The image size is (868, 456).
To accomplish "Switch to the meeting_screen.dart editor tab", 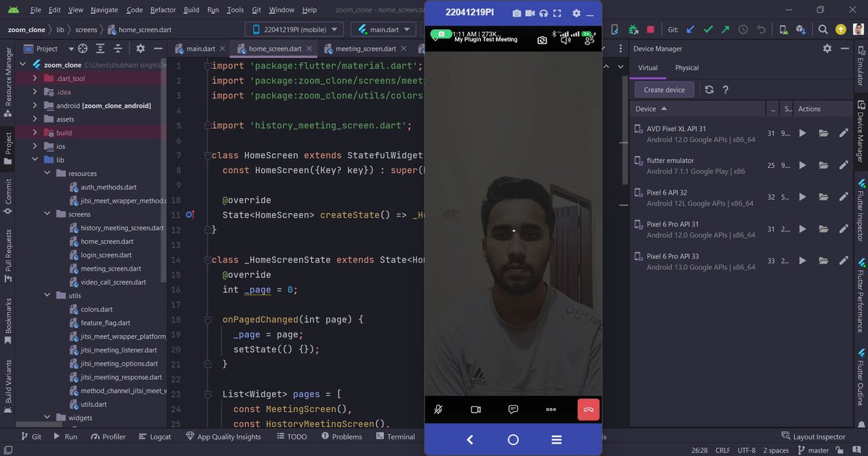I will point(366,48).
